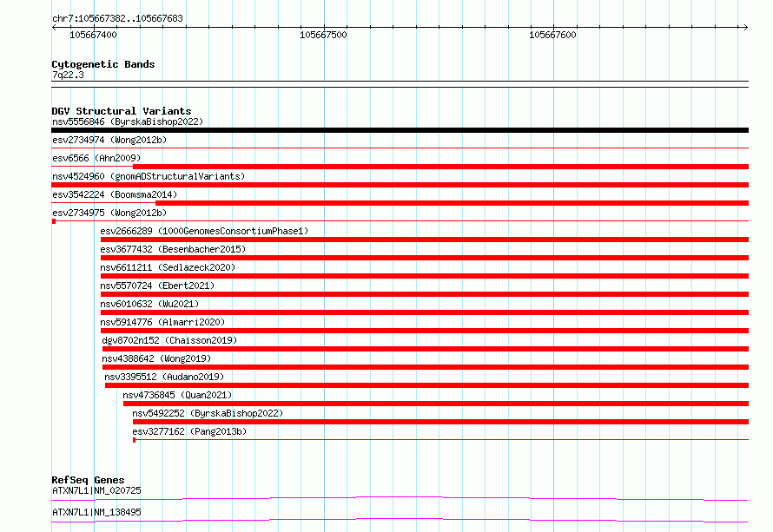Open the ATXN7L1|NM_138495 transcript label
This screenshot has height=532, width=773.
[x=96, y=512]
